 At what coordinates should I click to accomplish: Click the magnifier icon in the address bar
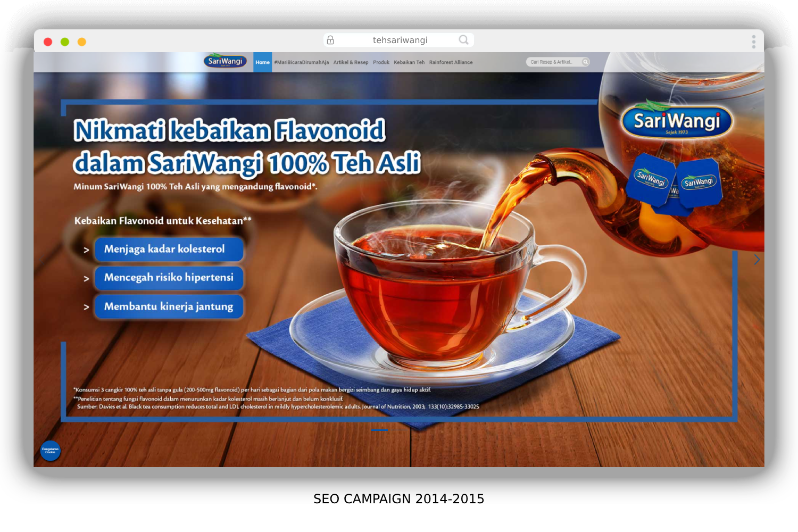click(464, 40)
